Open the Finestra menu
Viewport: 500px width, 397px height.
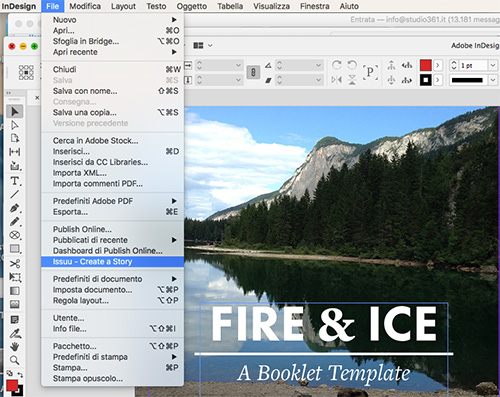click(x=315, y=6)
